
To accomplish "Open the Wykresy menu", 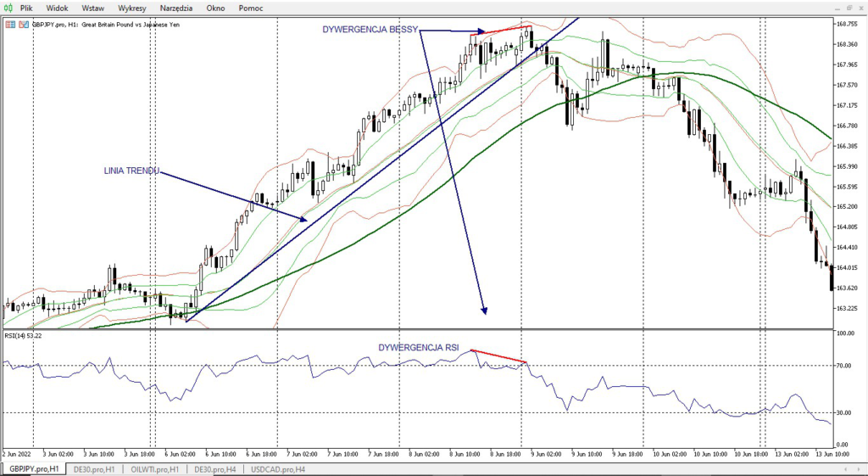I will tap(132, 8).
